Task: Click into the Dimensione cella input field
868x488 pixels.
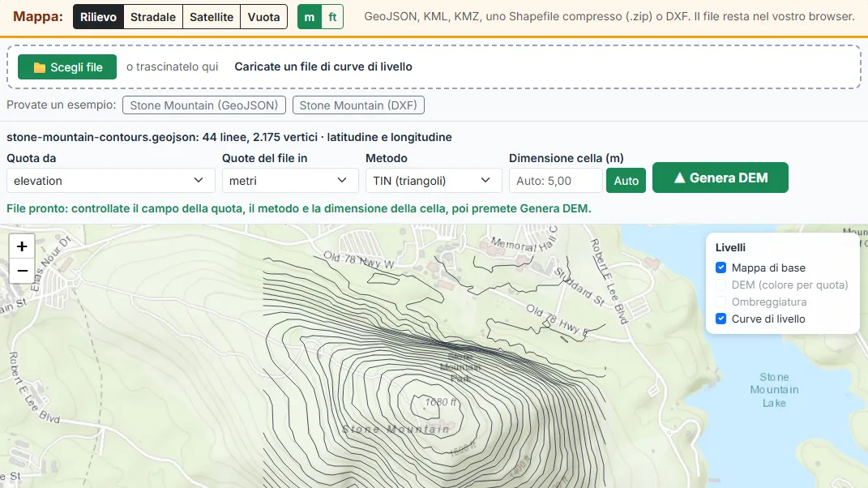Action: (x=555, y=181)
